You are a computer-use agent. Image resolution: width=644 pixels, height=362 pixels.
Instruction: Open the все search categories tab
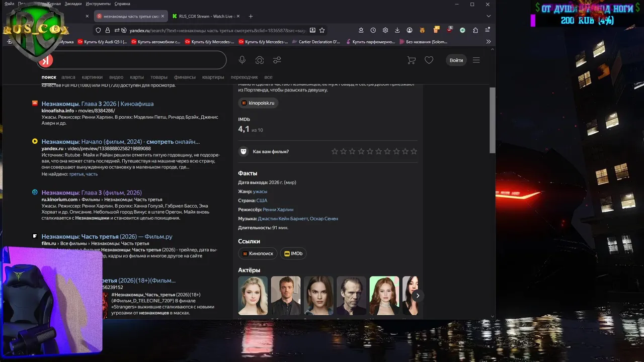click(x=268, y=77)
